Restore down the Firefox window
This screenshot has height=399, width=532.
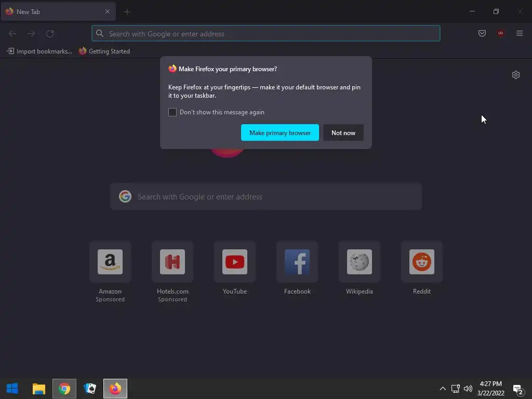click(496, 11)
